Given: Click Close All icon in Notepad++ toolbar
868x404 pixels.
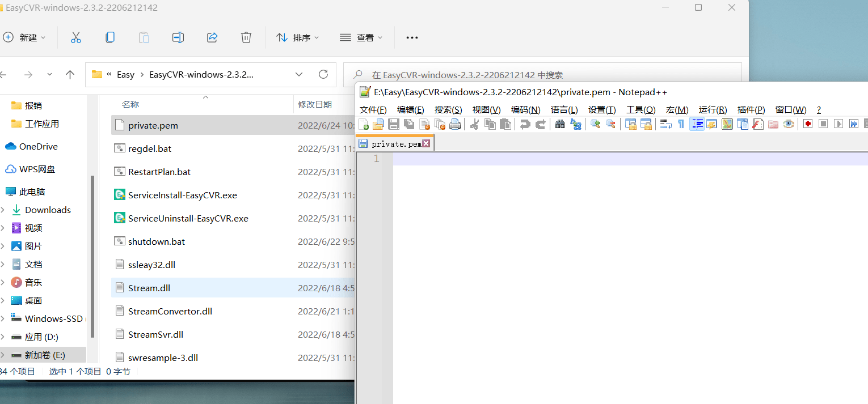Looking at the screenshot, I should pyautogui.click(x=440, y=124).
